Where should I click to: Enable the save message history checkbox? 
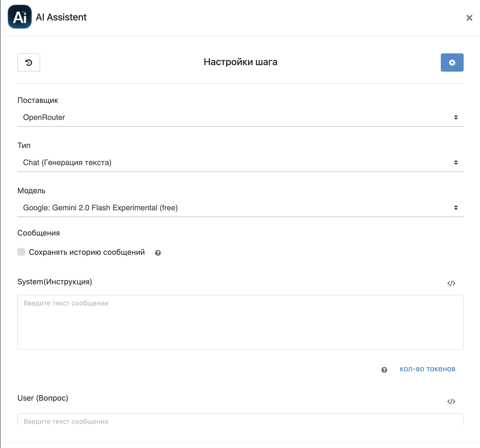click(x=21, y=252)
